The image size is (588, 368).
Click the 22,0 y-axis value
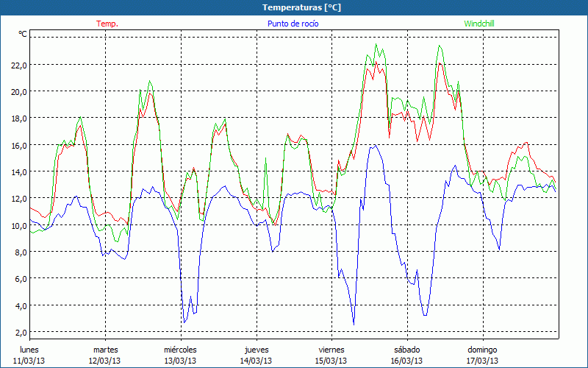(x=18, y=65)
